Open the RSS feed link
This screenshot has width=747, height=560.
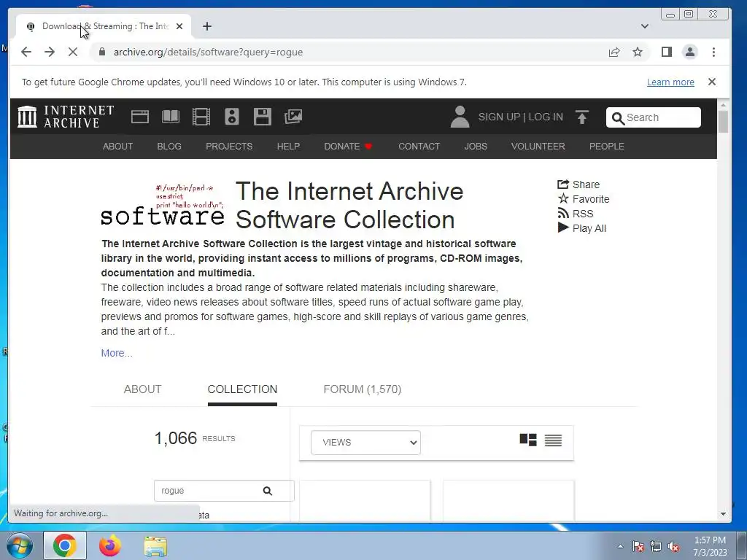click(576, 214)
